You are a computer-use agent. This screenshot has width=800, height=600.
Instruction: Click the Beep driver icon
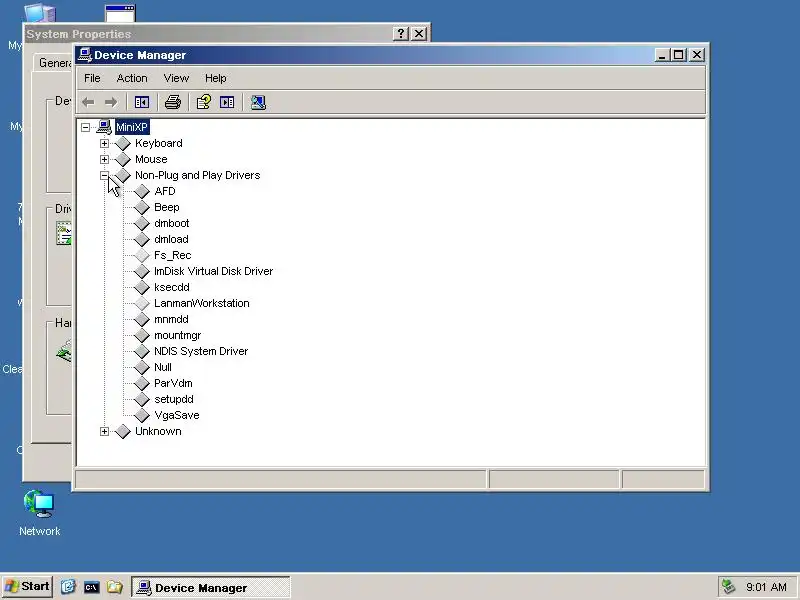(x=142, y=207)
